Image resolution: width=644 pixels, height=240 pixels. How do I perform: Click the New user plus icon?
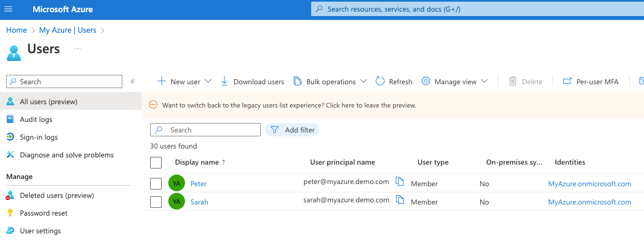(162, 81)
